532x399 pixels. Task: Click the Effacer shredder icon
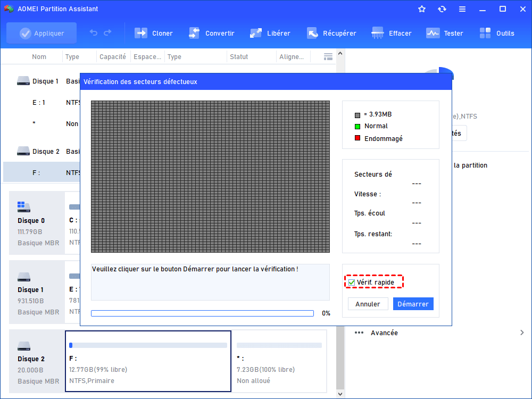click(x=378, y=33)
